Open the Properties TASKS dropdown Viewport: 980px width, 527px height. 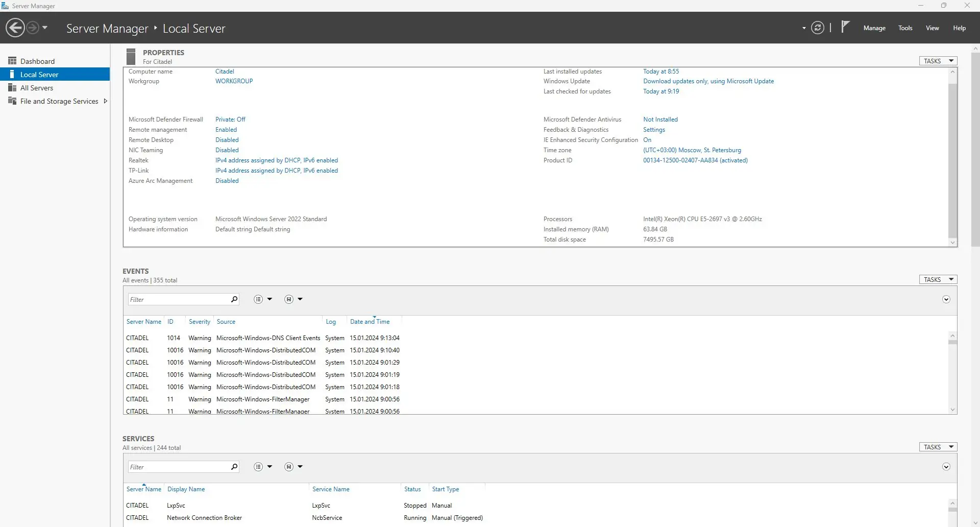tap(938, 61)
